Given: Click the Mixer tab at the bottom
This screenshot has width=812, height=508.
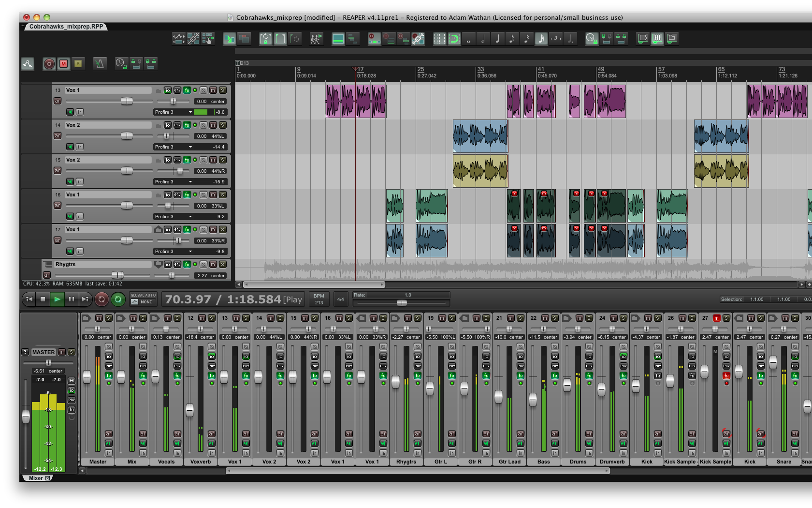Looking at the screenshot, I should [36, 478].
